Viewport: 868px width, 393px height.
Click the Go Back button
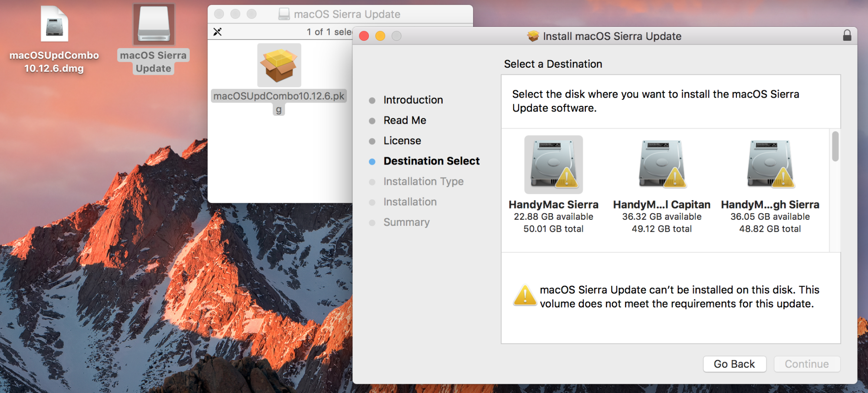point(734,364)
